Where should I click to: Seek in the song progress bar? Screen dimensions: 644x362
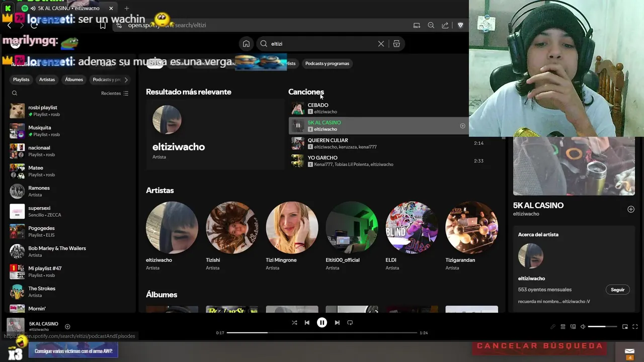[x=322, y=333]
